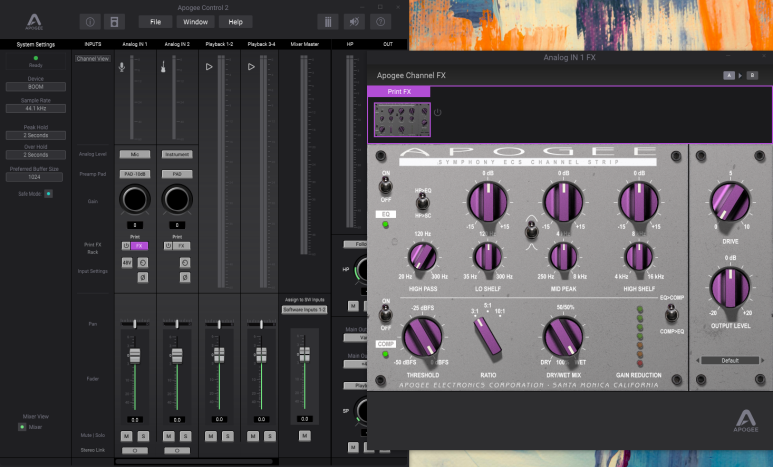The height and width of the screenshot is (467, 773).
Task: Click the Analog IN 1 fader value 0.0
Action: [135, 420]
